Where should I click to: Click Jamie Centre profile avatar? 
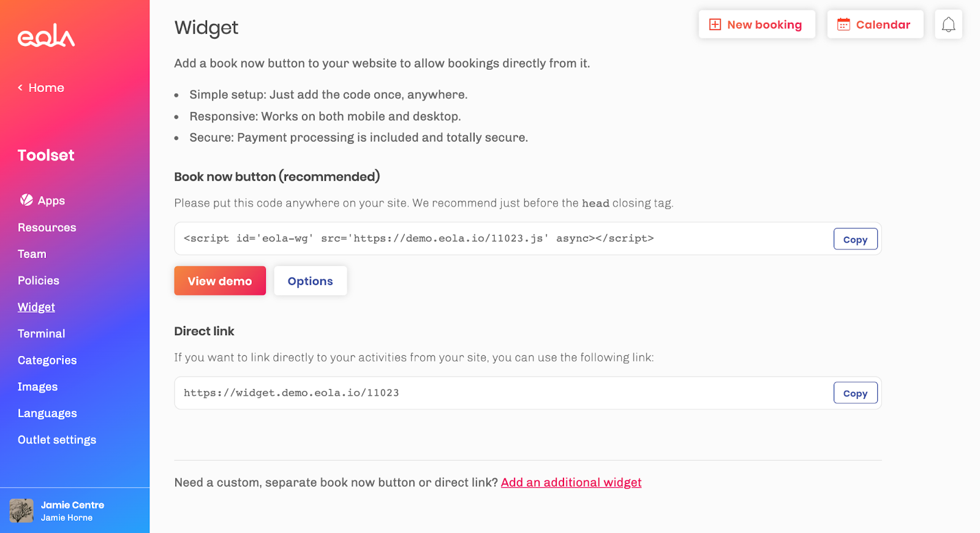point(21,510)
